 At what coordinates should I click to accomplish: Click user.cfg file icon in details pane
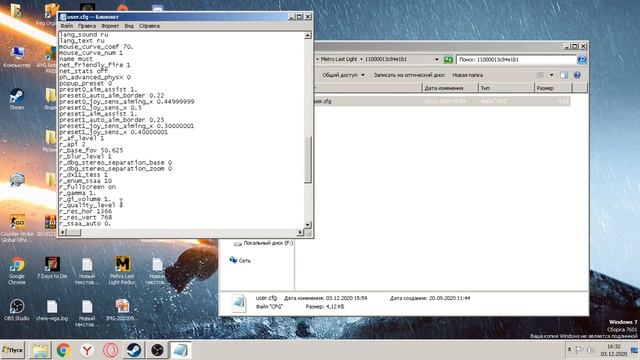(239, 303)
